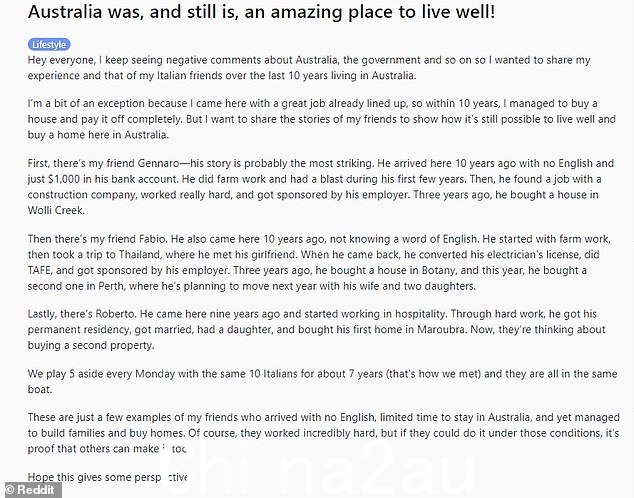Click the name Gennaro in the post
Viewport: 634px width, 498px height.
158,164
